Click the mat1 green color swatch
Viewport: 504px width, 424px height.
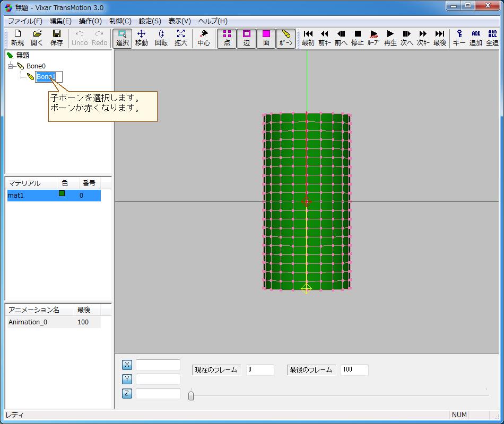[62, 194]
